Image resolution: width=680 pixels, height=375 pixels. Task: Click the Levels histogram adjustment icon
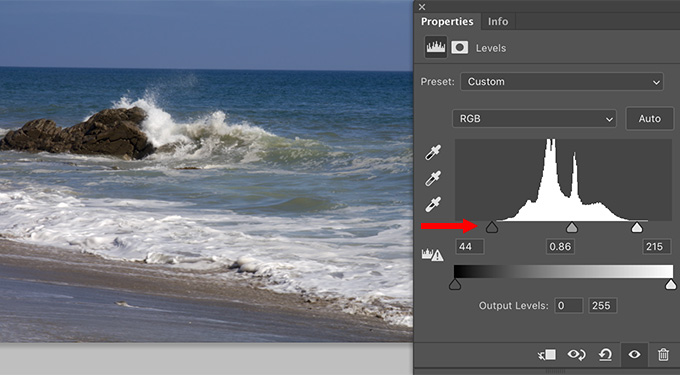(x=436, y=47)
